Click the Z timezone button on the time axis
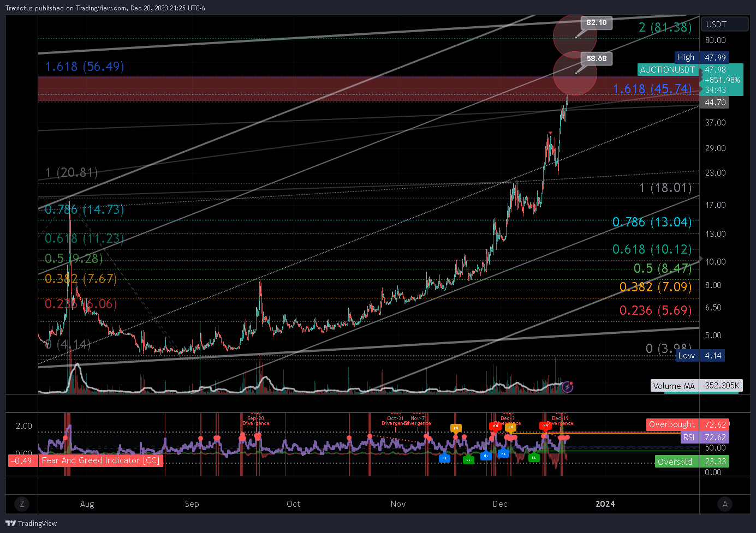Image resolution: width=756 pixels, height=533 pixels. [22, 504]
